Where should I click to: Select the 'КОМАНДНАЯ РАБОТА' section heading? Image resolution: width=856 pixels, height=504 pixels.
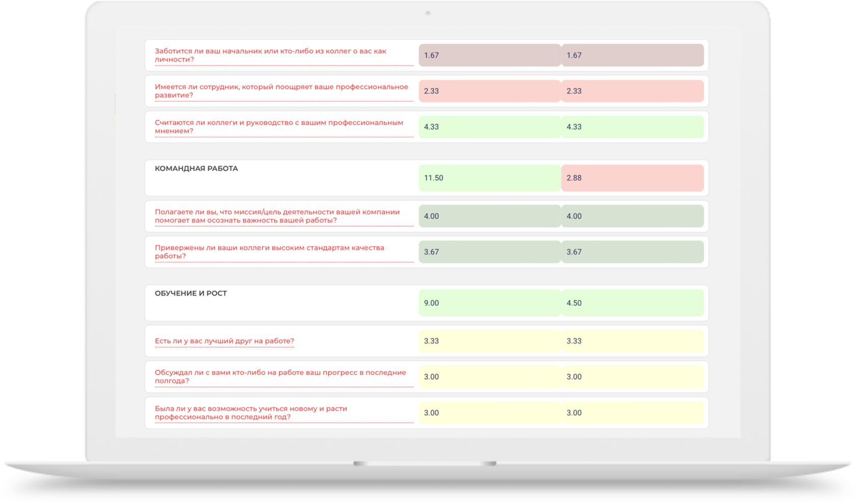(x=196, y=169)
